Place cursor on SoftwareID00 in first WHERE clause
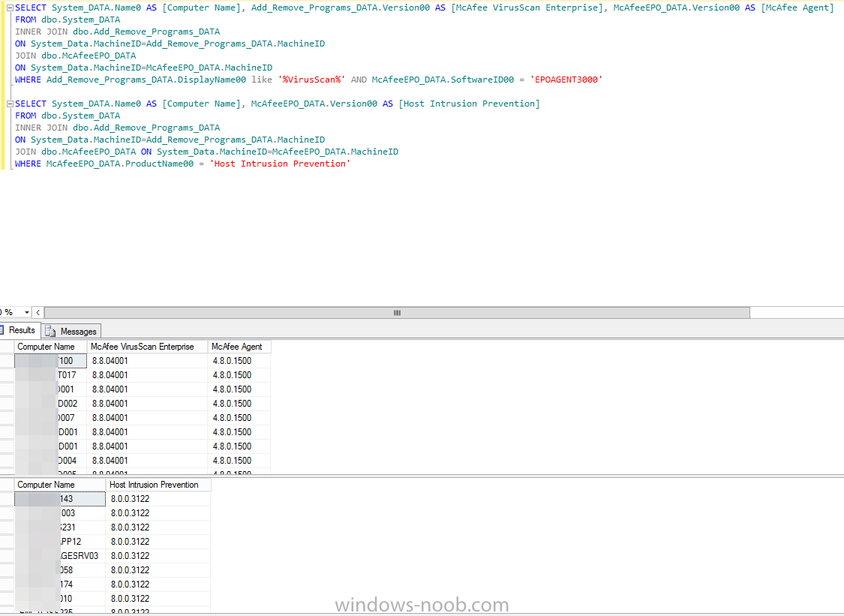Image resolution: width=844 pixels, height=616 pixels. (482, 80)
